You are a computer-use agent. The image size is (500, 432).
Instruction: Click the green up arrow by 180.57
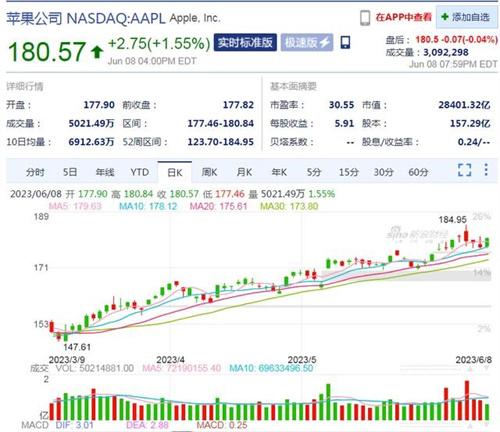[97, 52]
